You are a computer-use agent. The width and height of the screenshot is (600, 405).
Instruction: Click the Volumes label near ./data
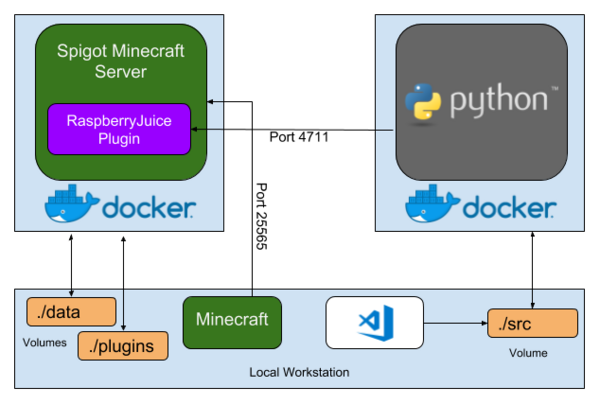(x=44, y=343)
